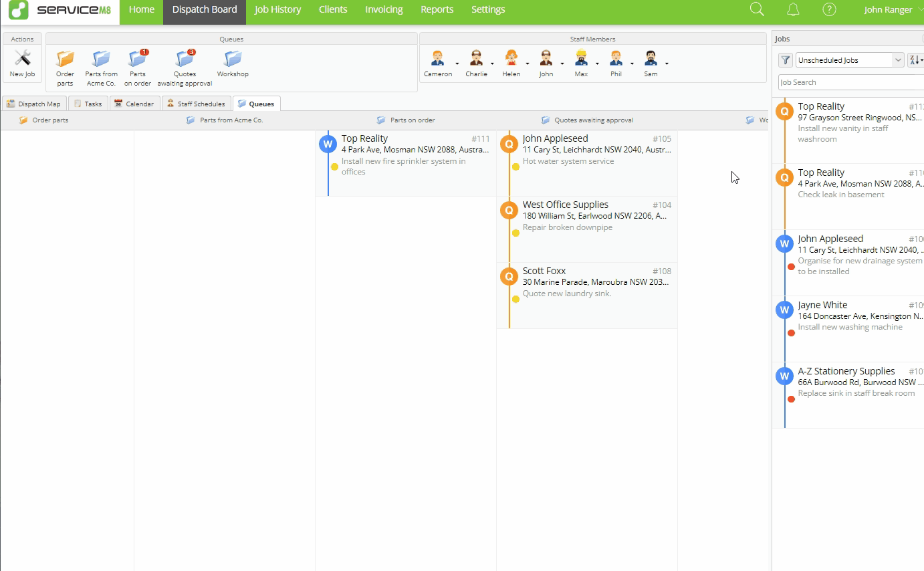The height and width of the screenshot is (571, 924).
Task: Select staff member John's avatar
Action: pyautogui.click(x=546, y=58)
